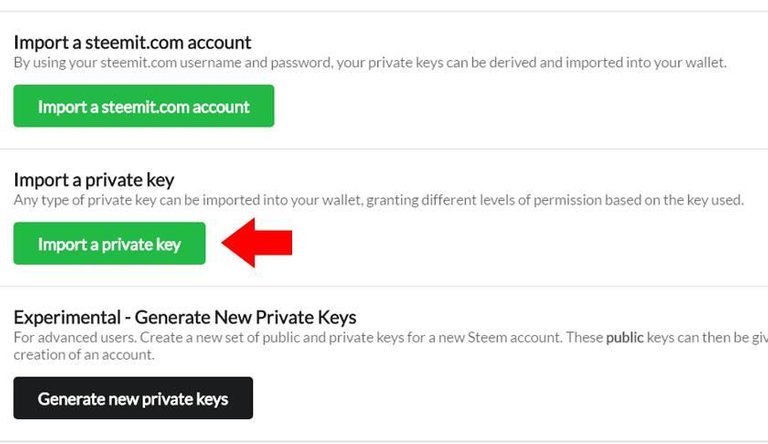Click the word "Experimental" in the bottom heading
This screenshot has width=768, height=444.
point(62,318)
